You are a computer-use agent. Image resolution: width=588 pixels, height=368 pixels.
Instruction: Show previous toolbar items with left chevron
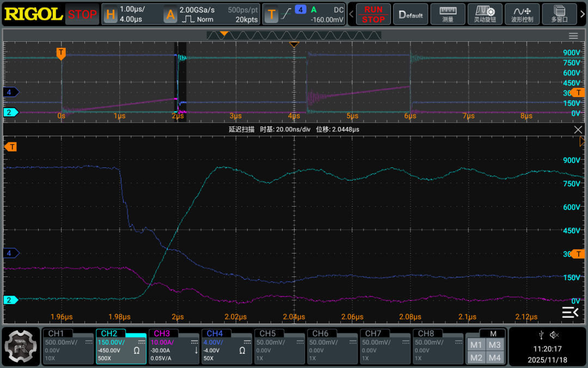[351, 14]
